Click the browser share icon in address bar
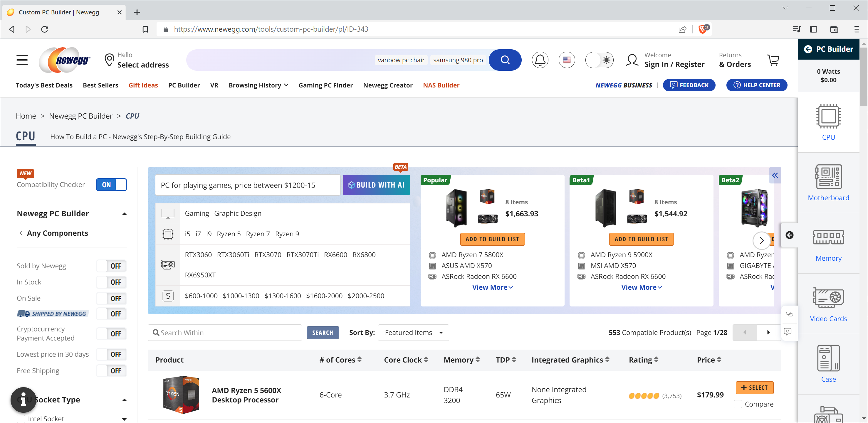The image size is (868, 423). click(682, 29)
